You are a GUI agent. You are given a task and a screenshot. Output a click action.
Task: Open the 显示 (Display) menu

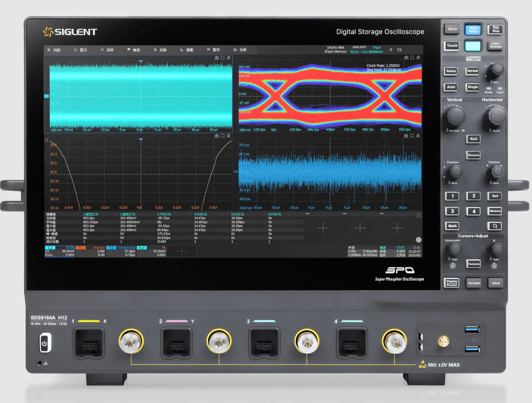[x=81, y=50]
